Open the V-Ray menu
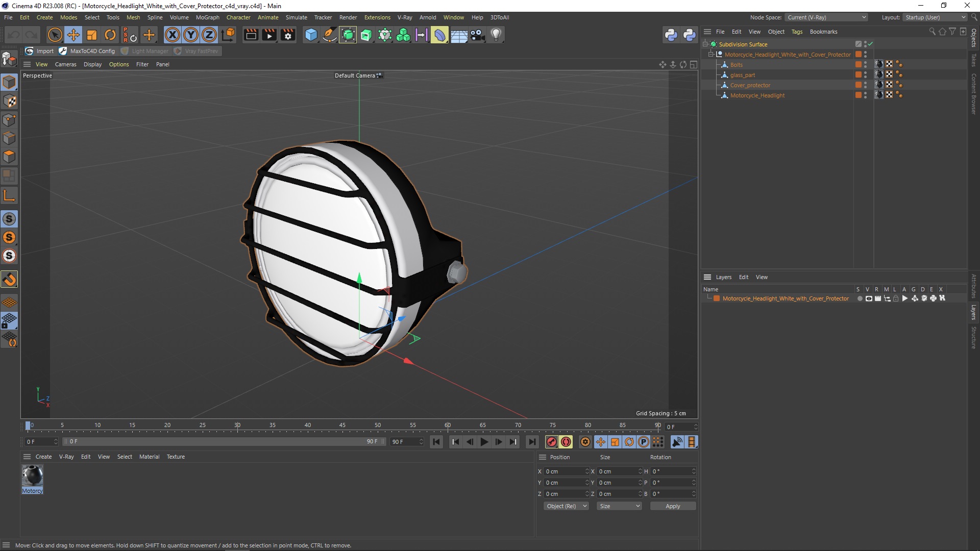The image size is (980, 551). pos(405,17)
